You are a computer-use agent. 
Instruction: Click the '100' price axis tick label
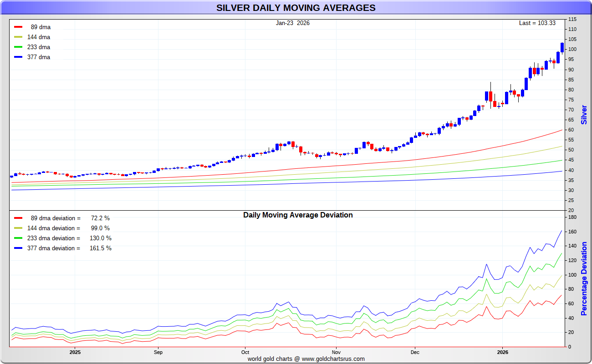[572, 49]
